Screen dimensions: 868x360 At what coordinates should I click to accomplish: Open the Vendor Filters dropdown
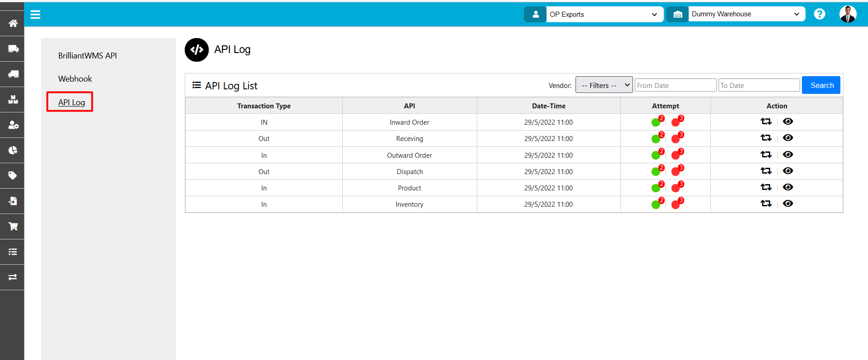604,85
